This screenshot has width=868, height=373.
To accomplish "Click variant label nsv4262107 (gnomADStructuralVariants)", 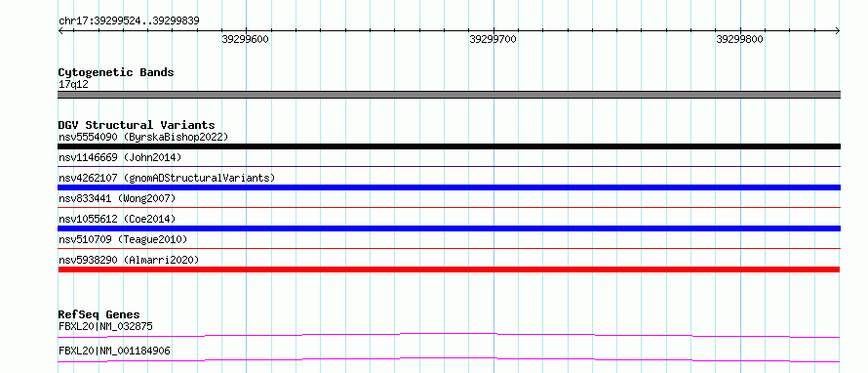I will (x=167, y=178).
